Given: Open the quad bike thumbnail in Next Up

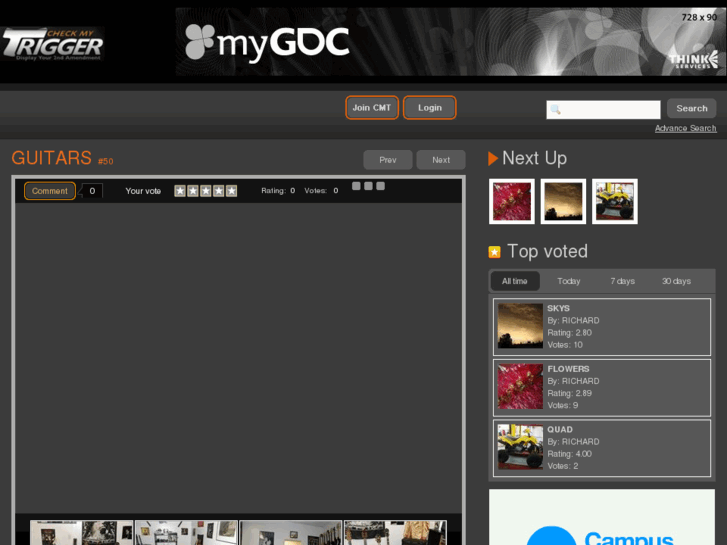Looking at the screenshot, I should tap(615, 201).
